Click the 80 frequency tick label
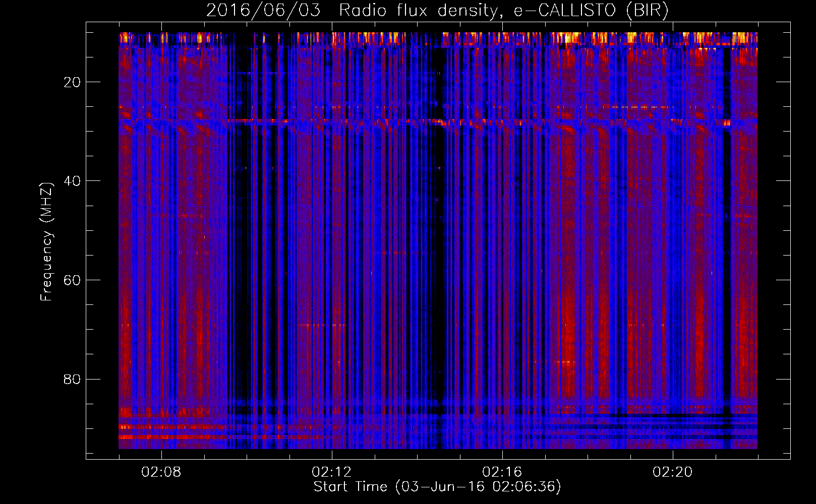The width and height of the screenshot is (816, 504). tap(72, 379)
